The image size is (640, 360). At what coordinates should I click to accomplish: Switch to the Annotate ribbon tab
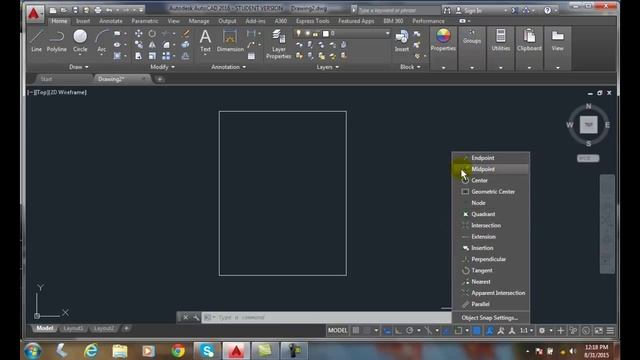coord(111,21)
